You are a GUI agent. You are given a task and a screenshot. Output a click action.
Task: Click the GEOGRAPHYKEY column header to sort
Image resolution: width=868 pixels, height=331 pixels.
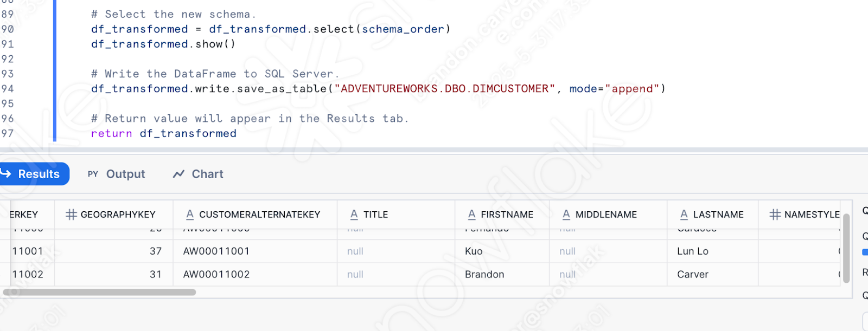(118, 214)
